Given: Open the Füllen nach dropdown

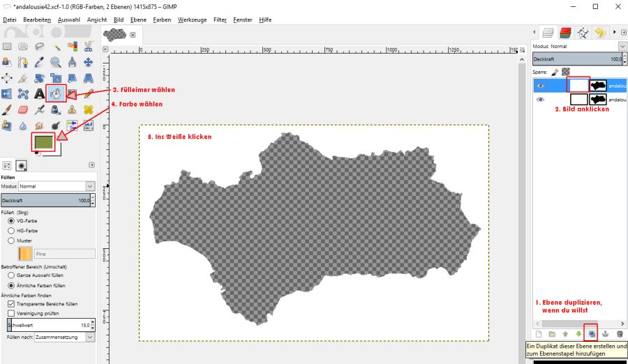Looking at the screenshot, I should coord(64,338).
